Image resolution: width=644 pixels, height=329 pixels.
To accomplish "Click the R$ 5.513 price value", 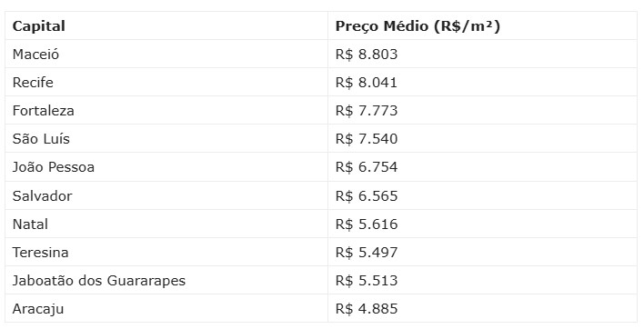I will tap(367, 280).
